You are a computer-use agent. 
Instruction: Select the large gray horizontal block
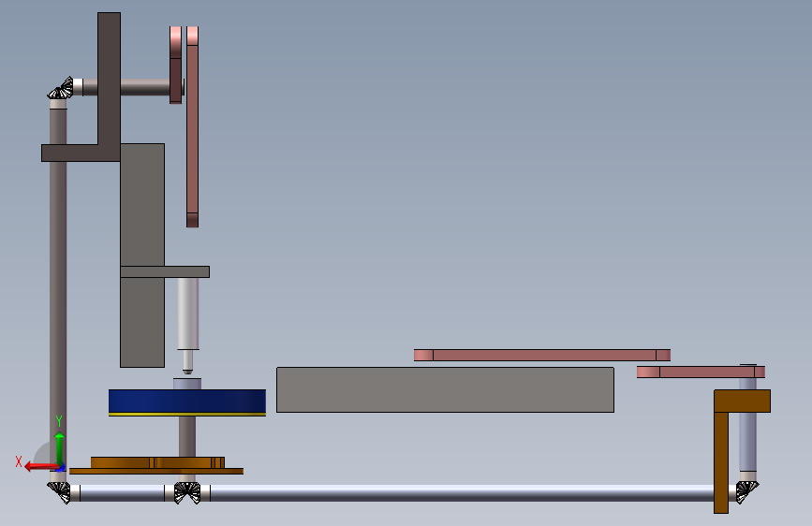[446, 390]
